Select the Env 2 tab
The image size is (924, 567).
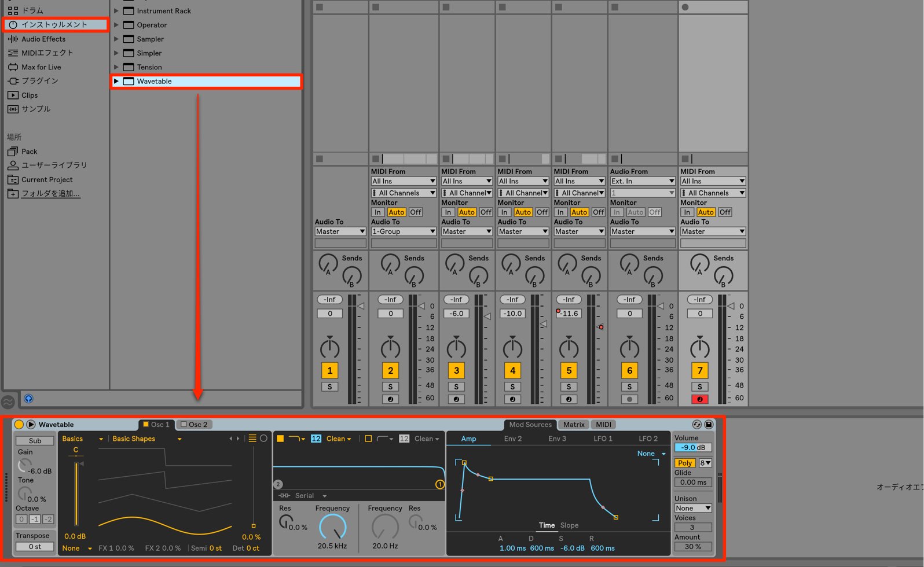coord(512,439)
